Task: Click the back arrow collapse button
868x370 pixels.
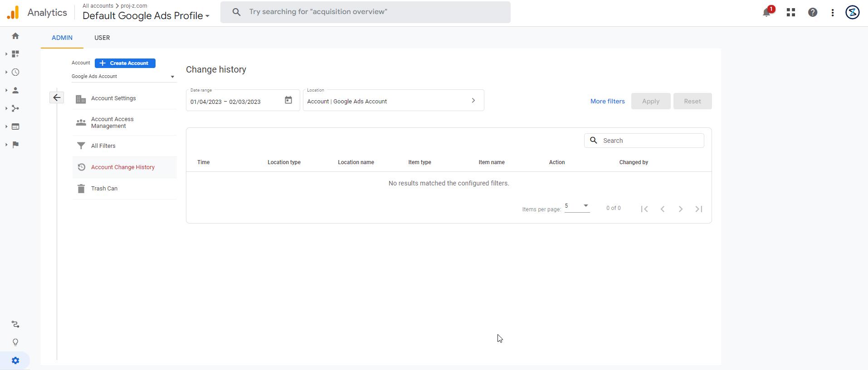Action: tap(57, 97)
